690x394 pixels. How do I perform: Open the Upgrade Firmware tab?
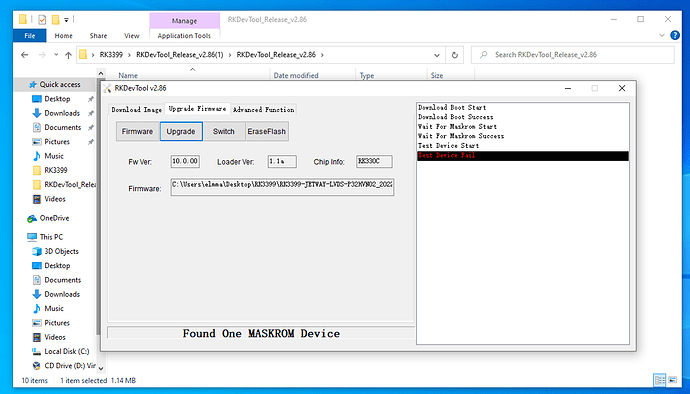(x=197, y=108)
